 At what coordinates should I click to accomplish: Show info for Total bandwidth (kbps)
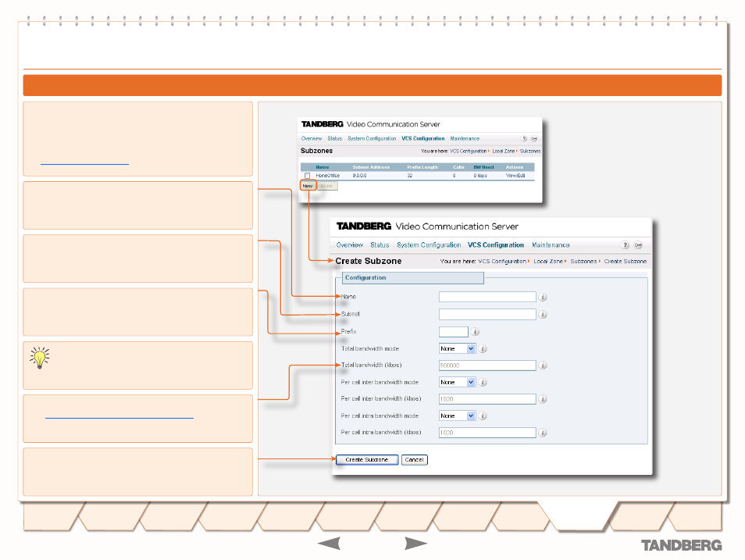pos(543,365)
